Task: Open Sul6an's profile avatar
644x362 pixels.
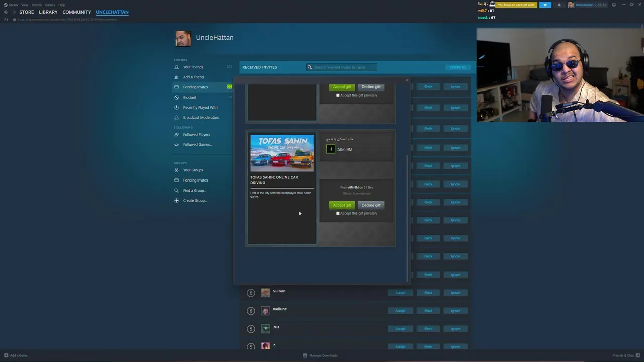Action: point(265,293)
